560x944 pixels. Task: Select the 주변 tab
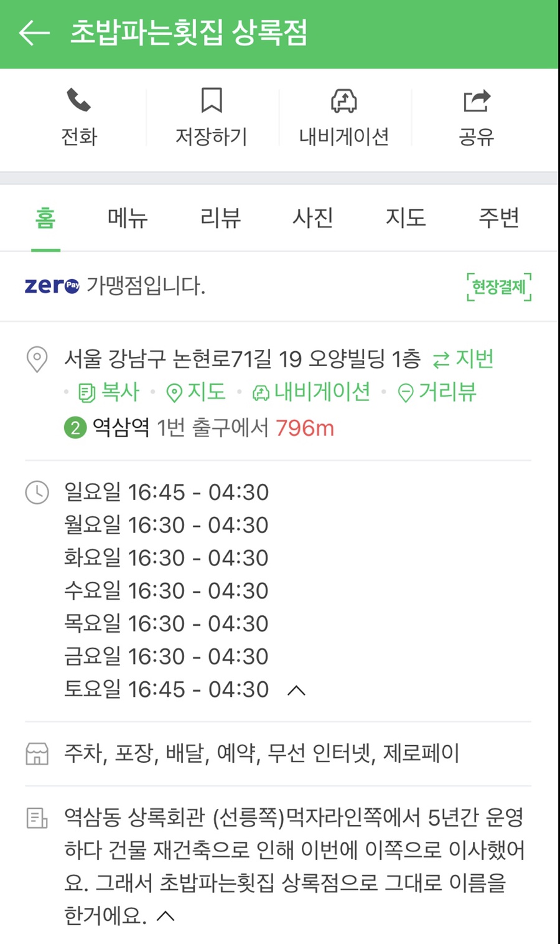coord(498,218)
